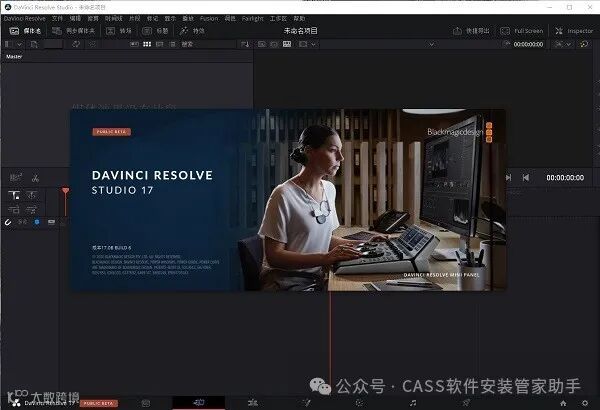The image size is (600, 410).
Task: Switch media pool to list view
Action: [x=173, y=44]
